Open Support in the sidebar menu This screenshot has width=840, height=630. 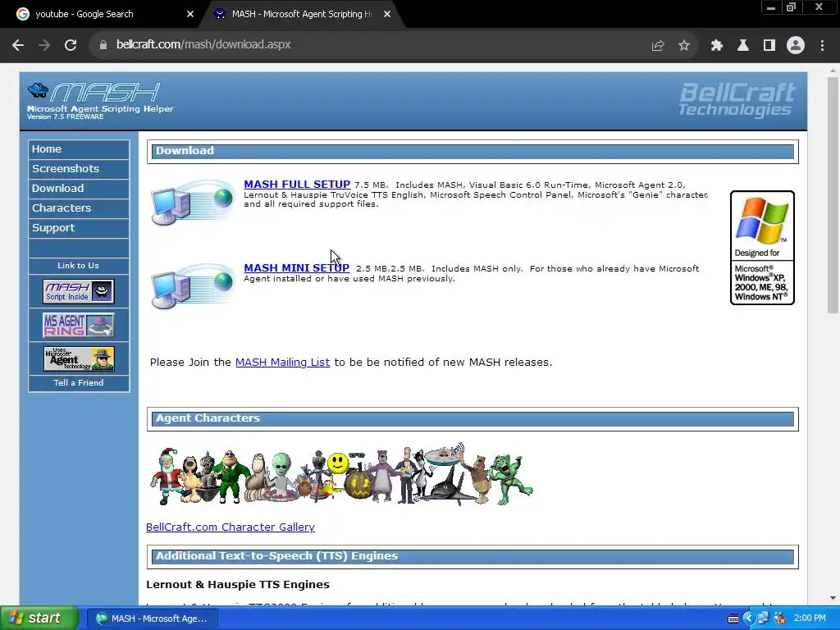point(79,228)
